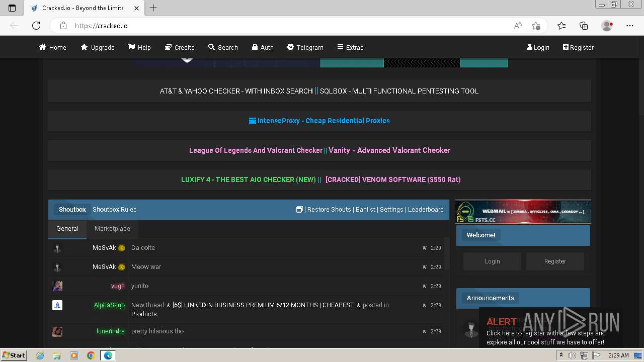Open the LinkedIn Business Premium thread link
The width and height of the screenshot is (644, 362).
coord(263,305)
